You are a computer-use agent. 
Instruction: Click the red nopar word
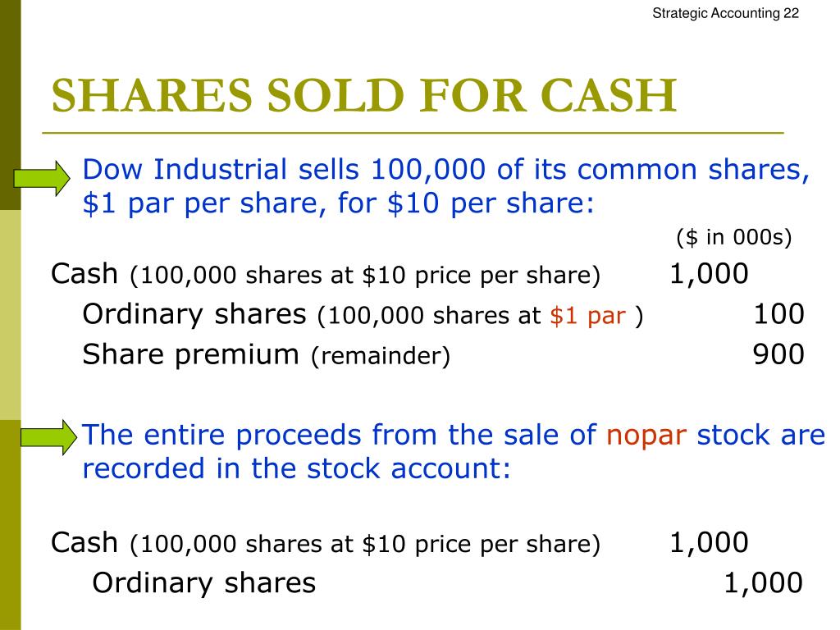coord(646,436)
